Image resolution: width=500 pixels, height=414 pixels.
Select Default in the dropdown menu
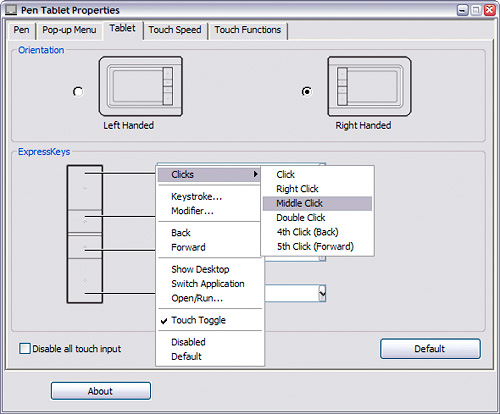[210, 357]
